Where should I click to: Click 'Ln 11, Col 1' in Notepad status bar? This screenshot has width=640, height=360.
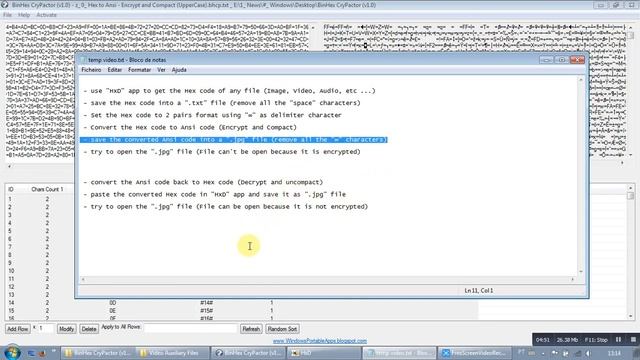[478, 291]
